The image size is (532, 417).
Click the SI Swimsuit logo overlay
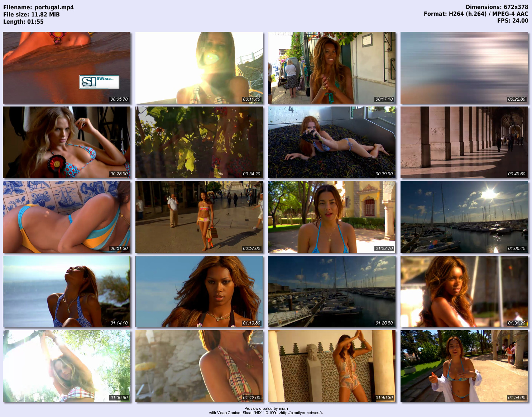pyautogui.click(x=99, y=82)
